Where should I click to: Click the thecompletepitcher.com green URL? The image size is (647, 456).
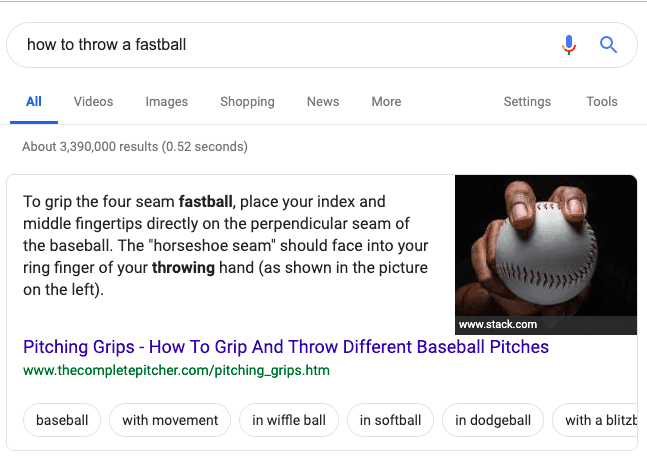point(176,370)
